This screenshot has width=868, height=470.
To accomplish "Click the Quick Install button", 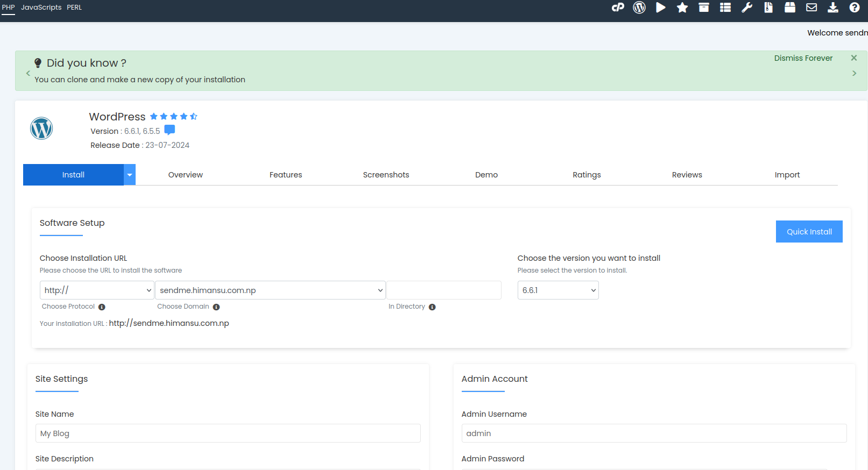I will click(x=809, y=232).
